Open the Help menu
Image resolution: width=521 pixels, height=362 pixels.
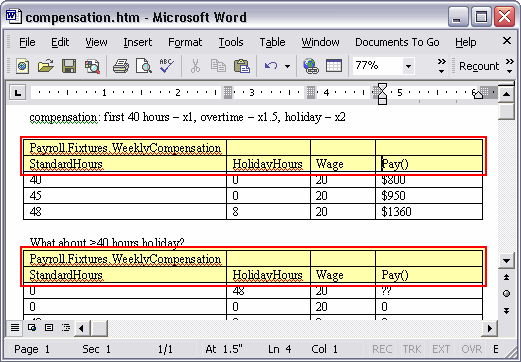point(466,42)
